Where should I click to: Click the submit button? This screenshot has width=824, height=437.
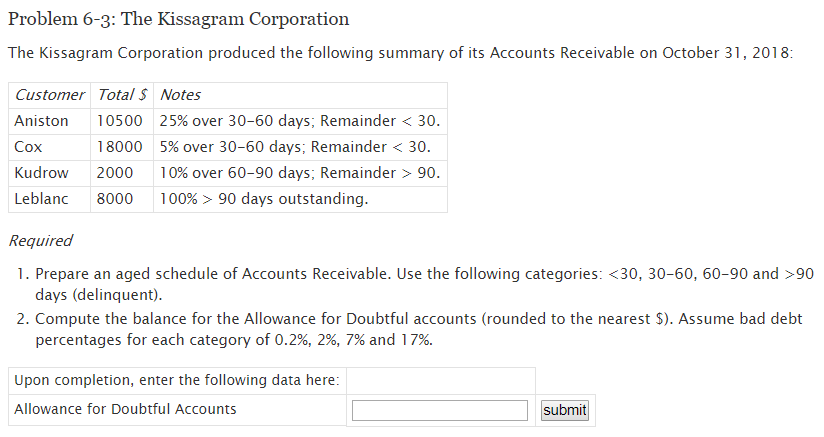point(564,410)
